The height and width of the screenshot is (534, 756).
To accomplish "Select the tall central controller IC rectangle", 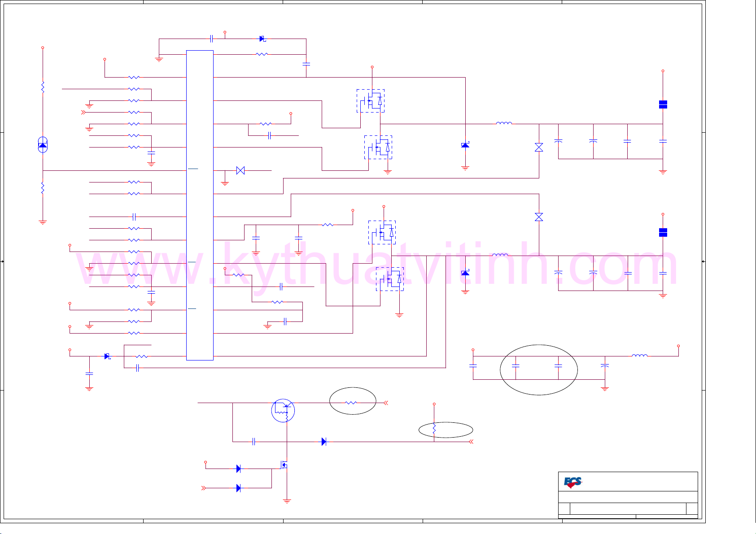I will click(x=200, y=205).
